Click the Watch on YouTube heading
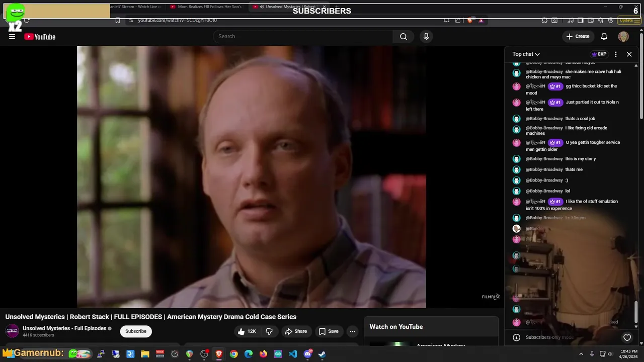This screenshot has width=644, height=362. pyautogui.click(x=396, y=327)
